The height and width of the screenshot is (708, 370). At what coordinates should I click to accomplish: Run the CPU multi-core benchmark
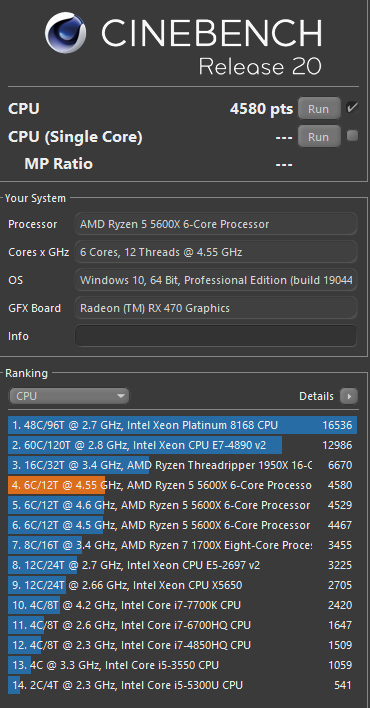(x=319, y=109)
